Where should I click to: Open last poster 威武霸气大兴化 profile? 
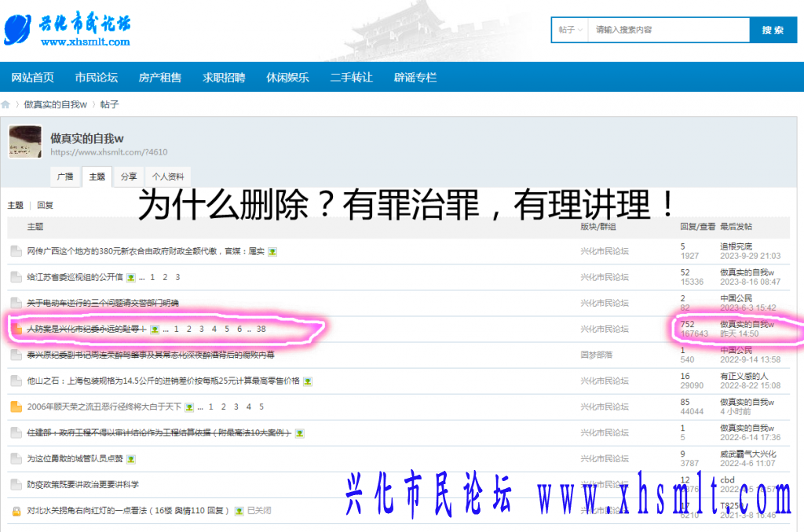pos(748,454)
